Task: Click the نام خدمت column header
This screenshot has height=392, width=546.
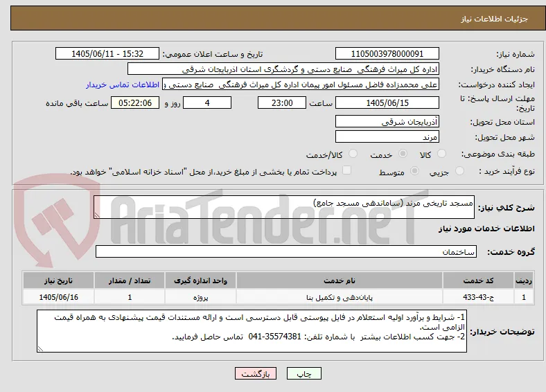Action: tap(340, 280)
